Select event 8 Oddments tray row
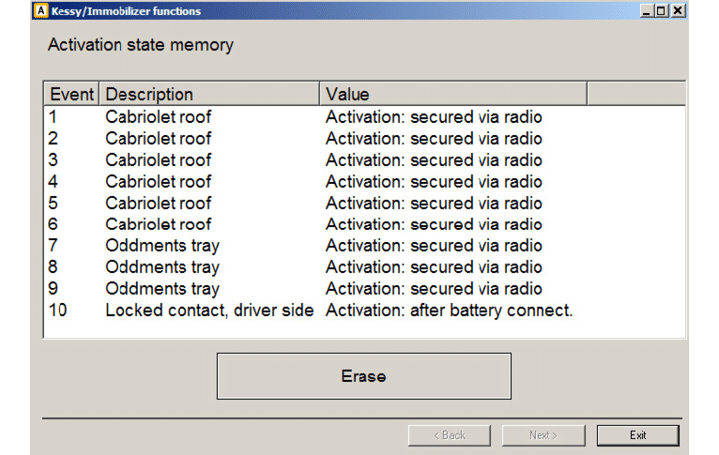This screenshot has width=719, height=455. pyautogui.click(x=162, y=268)
